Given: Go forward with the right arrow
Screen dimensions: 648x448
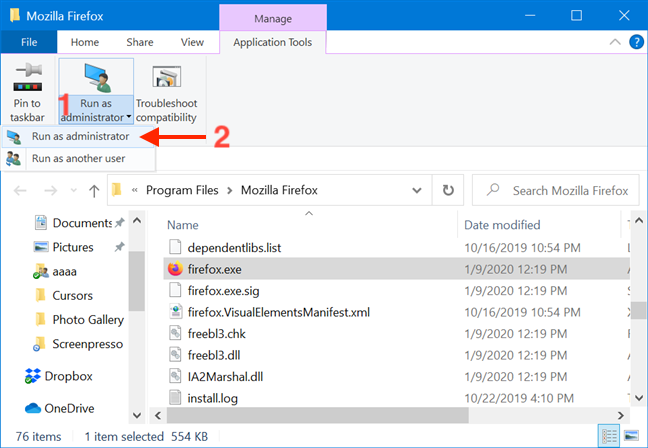Looking at the screenshot, I should coord(50,191).
